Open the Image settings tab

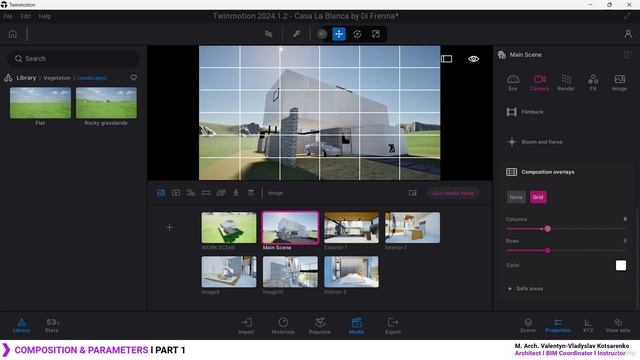(x=619, y=82)
